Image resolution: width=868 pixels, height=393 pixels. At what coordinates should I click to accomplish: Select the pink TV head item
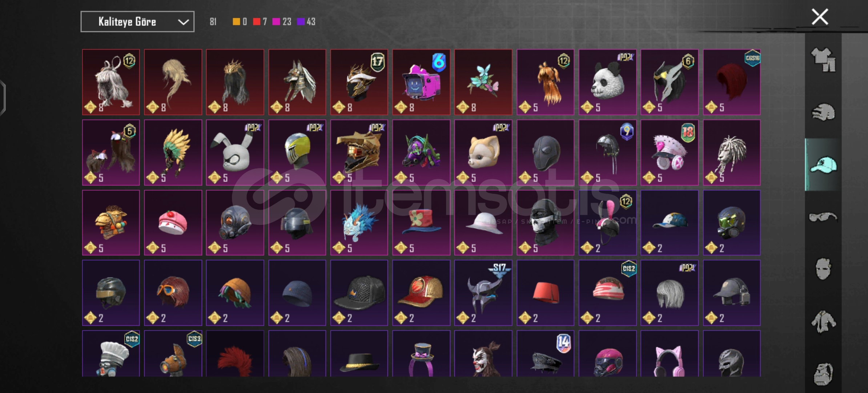click(x=421, y=82)
